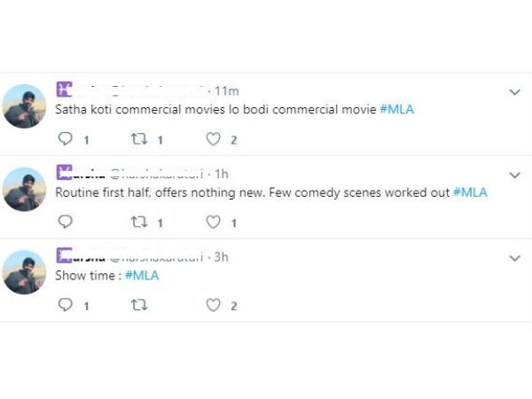The image size is (532, 399).
Task: Retweet the 'Routine first half' tweet
Action: [138, 223]
